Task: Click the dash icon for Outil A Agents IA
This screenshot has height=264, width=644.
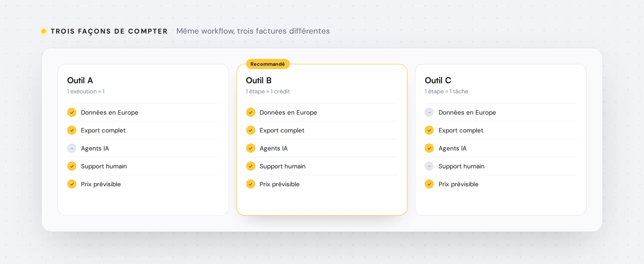Action: [x=72, y=148]
